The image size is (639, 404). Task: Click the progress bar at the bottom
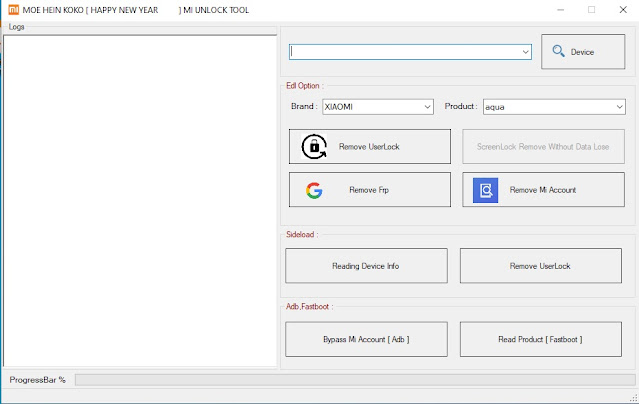click(355, 380)
